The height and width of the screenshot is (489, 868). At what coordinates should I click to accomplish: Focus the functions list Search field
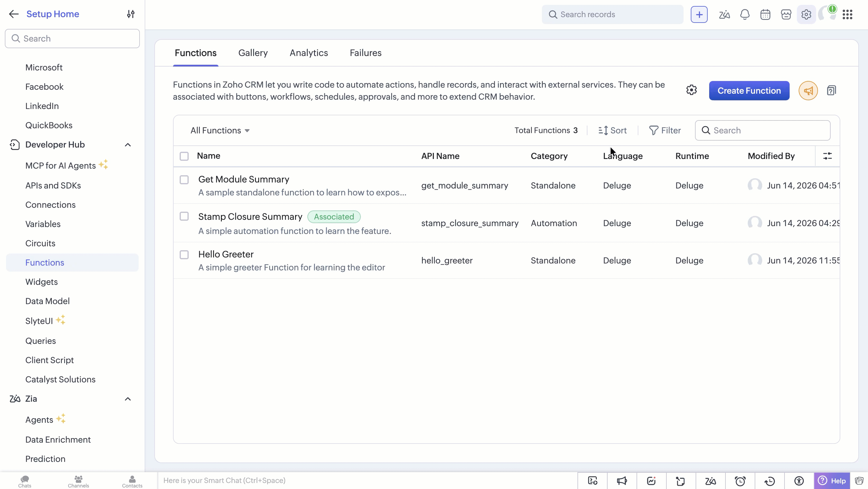coord(763,130)
